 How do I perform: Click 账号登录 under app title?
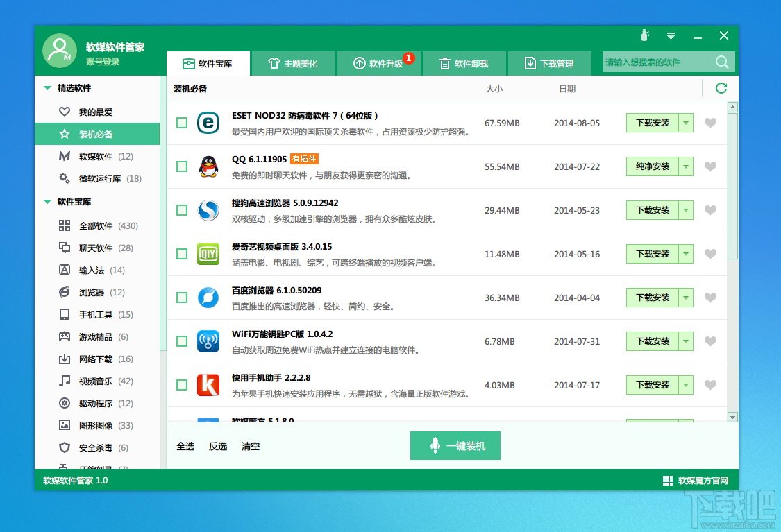(103, 62)
